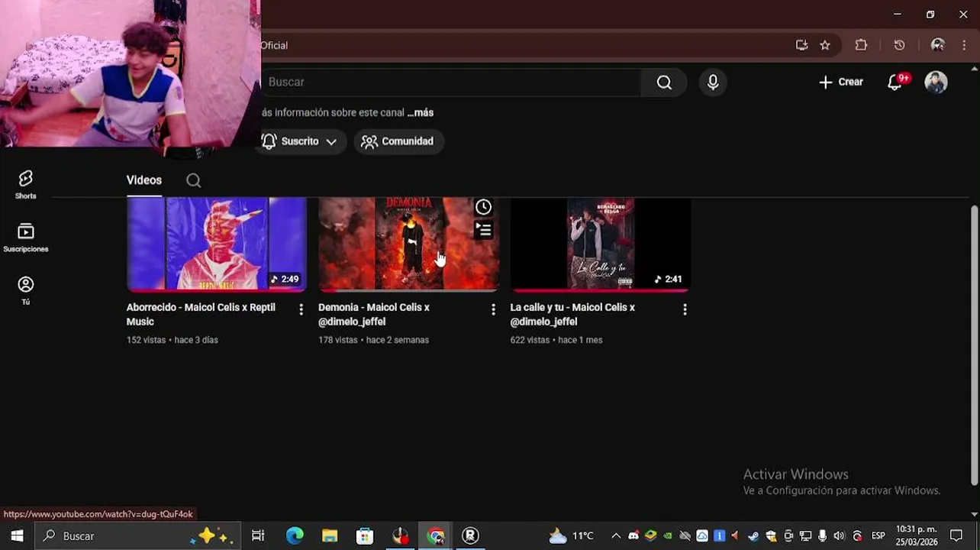
Task: Click install app icon in address bar
Action: click(801, 45)
